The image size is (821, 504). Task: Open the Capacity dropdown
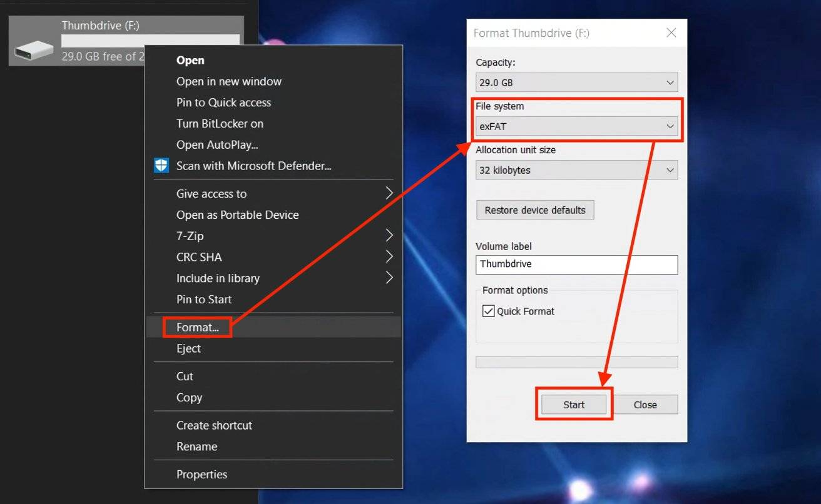tap(576, 83)
